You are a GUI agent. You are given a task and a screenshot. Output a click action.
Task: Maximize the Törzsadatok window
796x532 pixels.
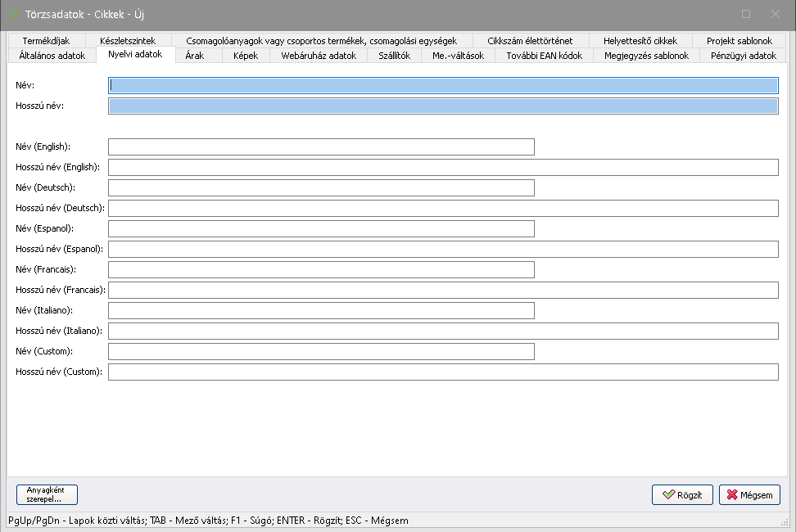745,14
